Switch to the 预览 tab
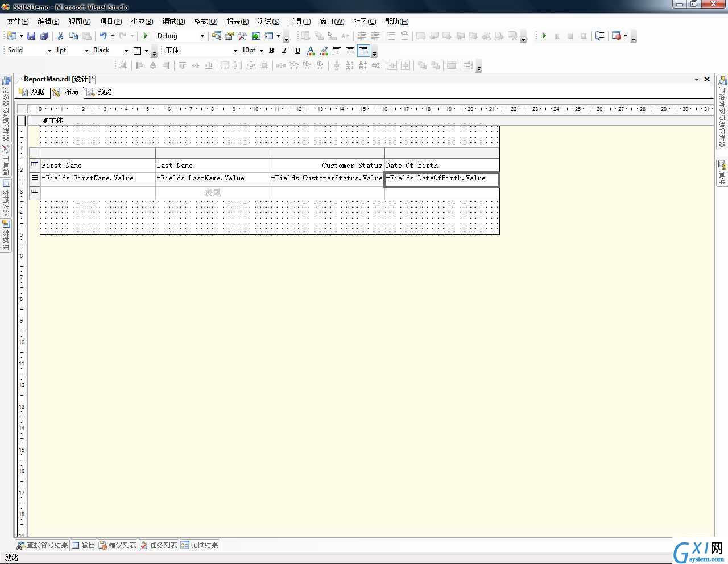This screenshot has width=728, height=564. pos(100,92)
